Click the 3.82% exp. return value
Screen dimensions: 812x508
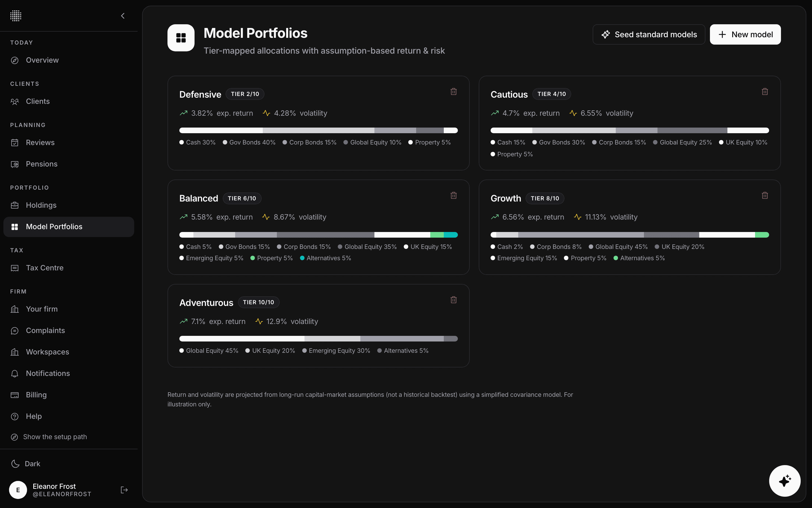pyautogui.click(x=202, y=113)
